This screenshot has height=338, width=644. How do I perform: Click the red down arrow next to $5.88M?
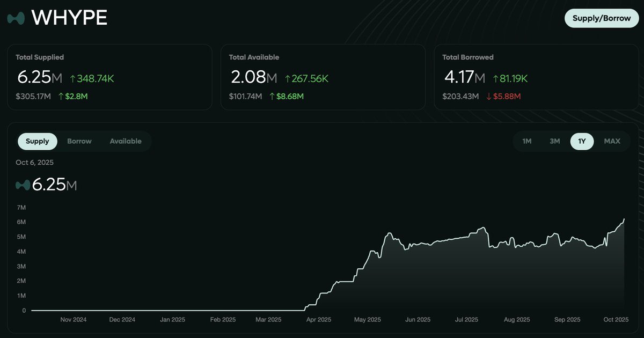488,97
